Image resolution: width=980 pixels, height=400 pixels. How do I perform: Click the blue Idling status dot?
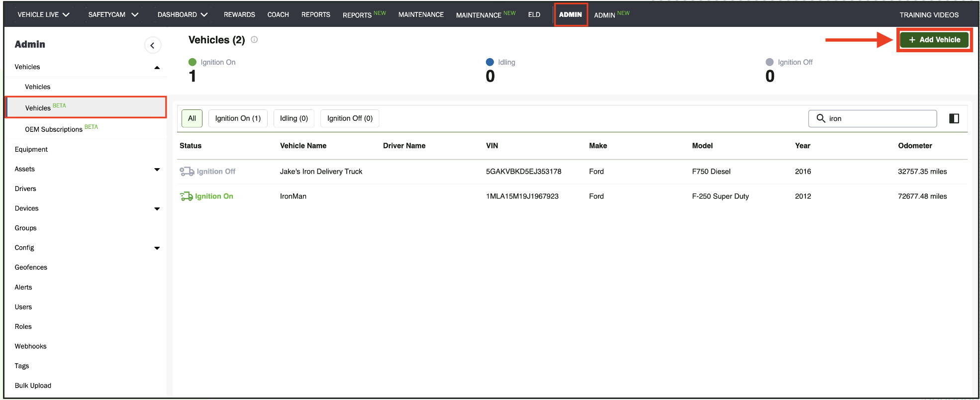(x=490, y=62)
